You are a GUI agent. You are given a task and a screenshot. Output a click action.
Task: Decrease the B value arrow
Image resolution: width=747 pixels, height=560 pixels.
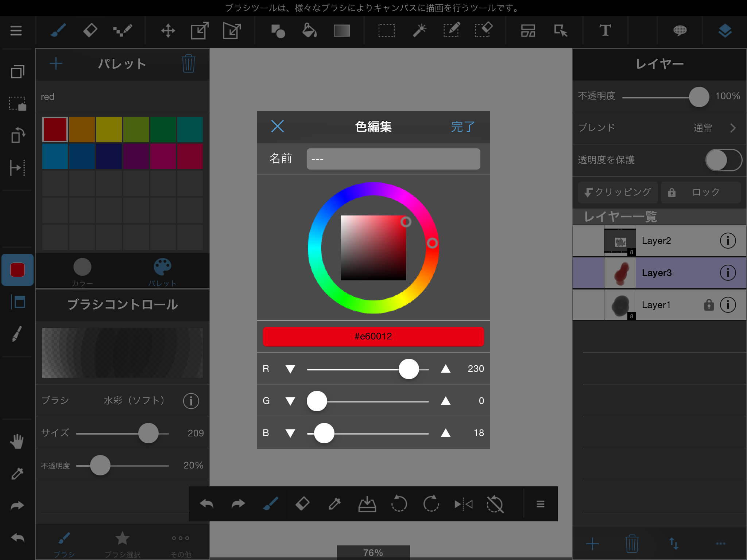pyautogui.click(x=290, y=433)
